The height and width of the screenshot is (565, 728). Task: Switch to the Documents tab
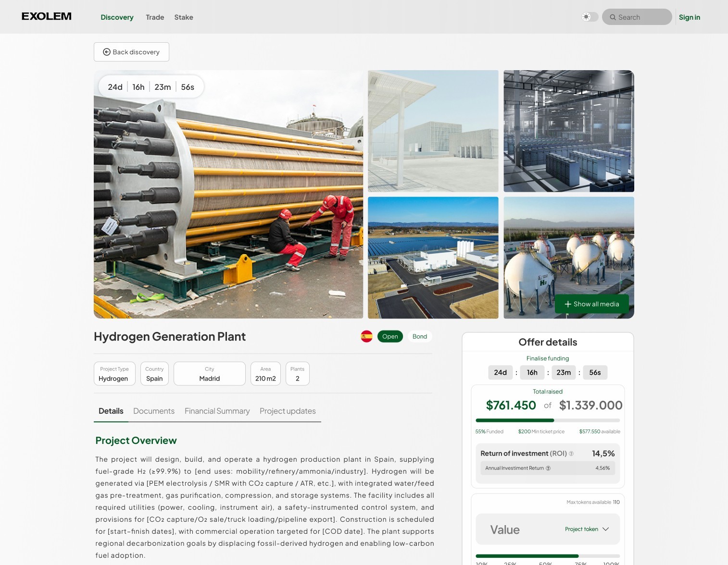pos(154,411)
